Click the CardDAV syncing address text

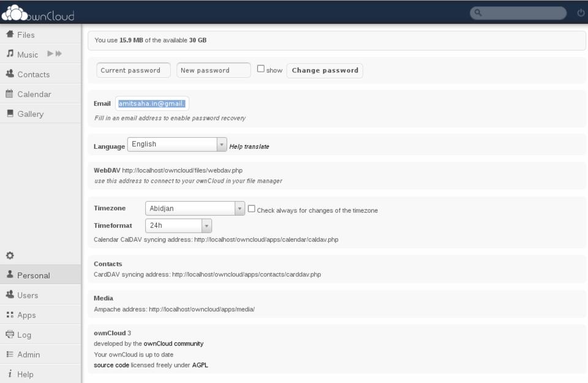[208, 274]
